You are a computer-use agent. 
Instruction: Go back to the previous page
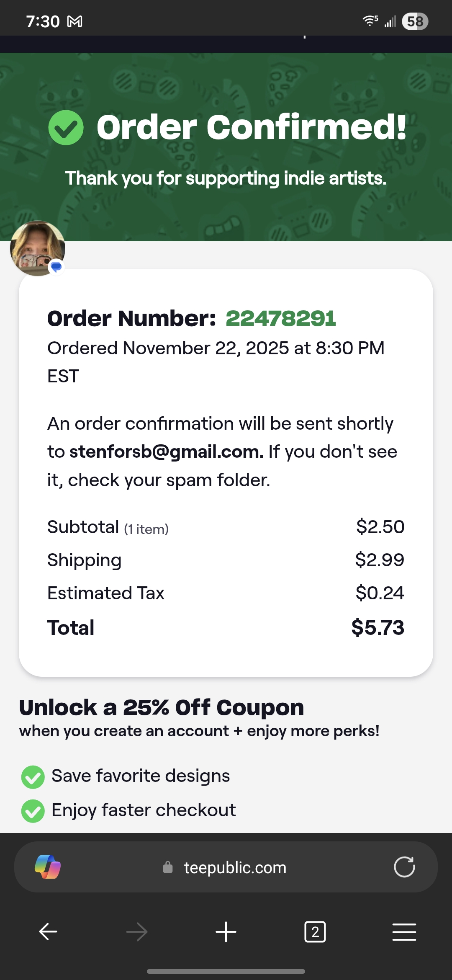pos(48,932)
